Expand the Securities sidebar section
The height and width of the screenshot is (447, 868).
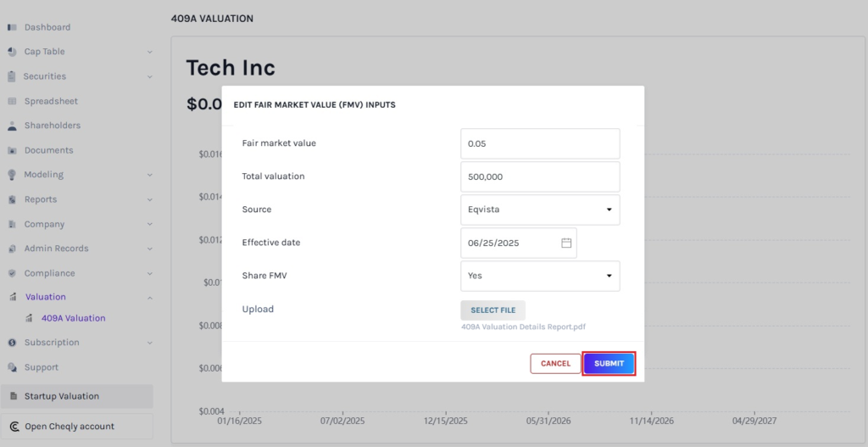click(149, 76)
